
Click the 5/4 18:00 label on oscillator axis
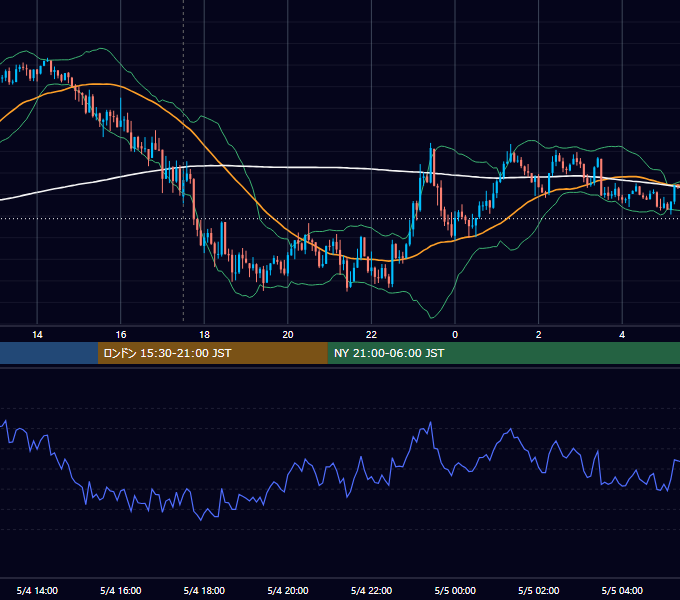[x=204, y=590]
